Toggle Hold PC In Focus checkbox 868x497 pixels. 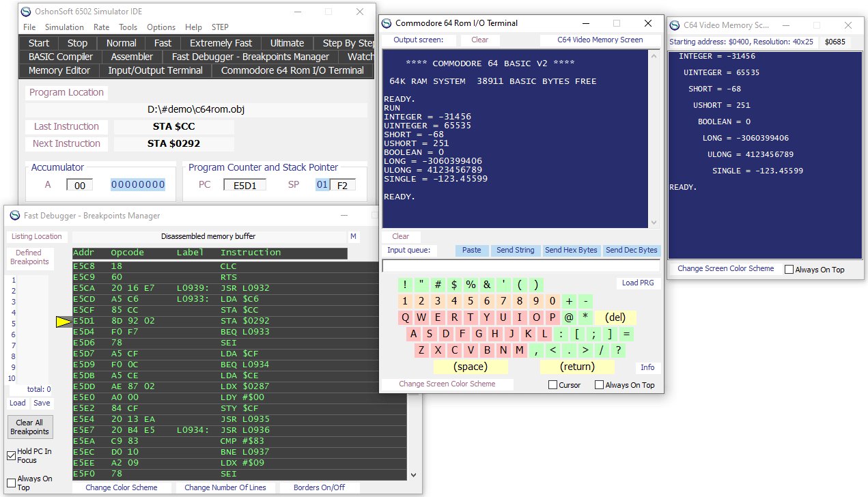12,455
